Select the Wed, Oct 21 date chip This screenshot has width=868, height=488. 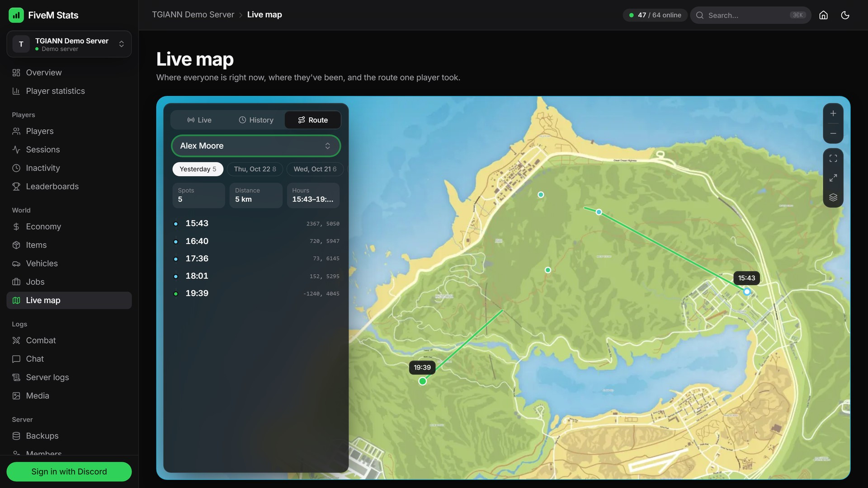(x=315, y=169)
